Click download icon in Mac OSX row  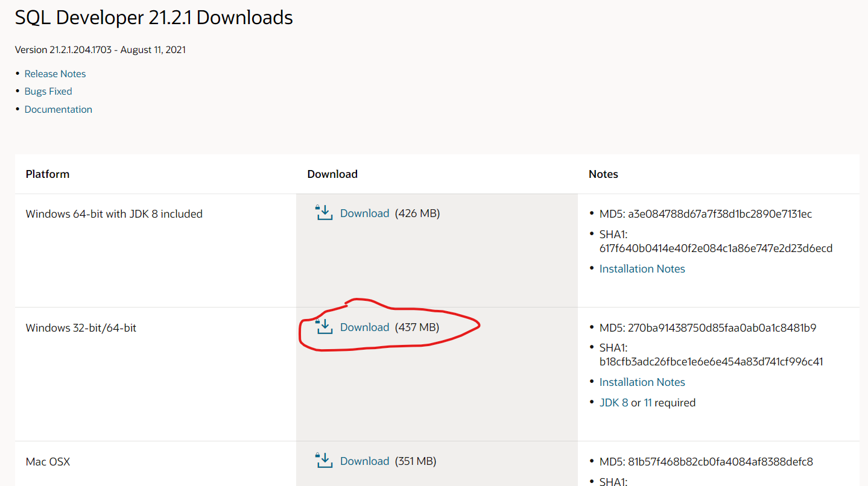(324, 461)
